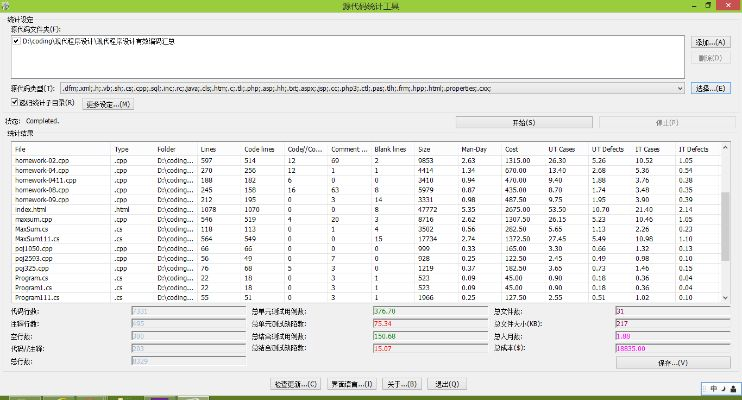
Task: Select the homework-09.cpp row
Action: [366, 200]
